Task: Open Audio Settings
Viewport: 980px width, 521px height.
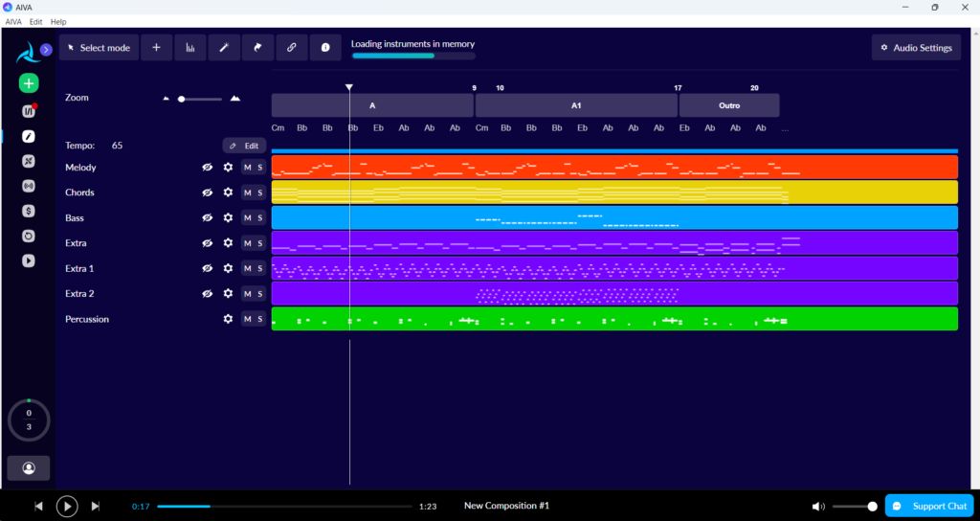Action: (x=916, y=48)
